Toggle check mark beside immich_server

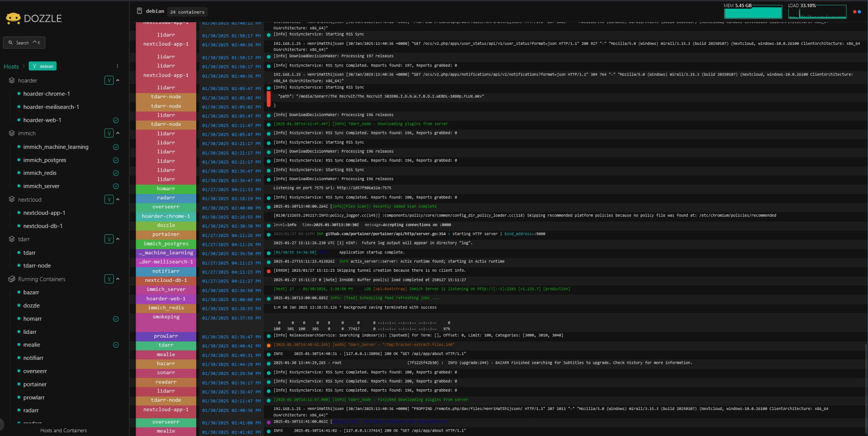point(116,186)
